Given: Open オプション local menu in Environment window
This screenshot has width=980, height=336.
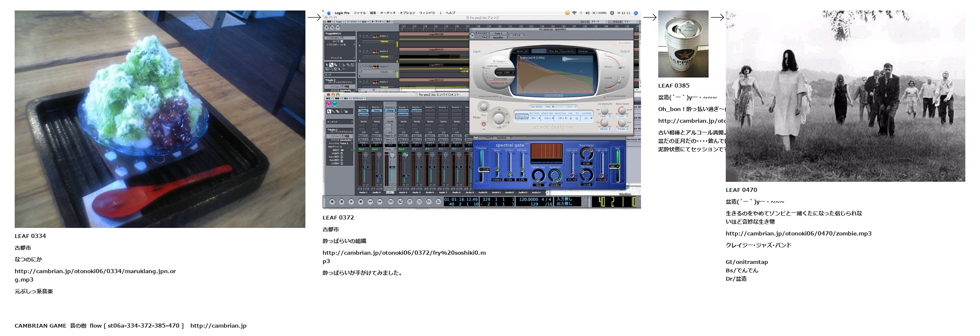Looking at the screenshot, I should (x=359, y=98).
